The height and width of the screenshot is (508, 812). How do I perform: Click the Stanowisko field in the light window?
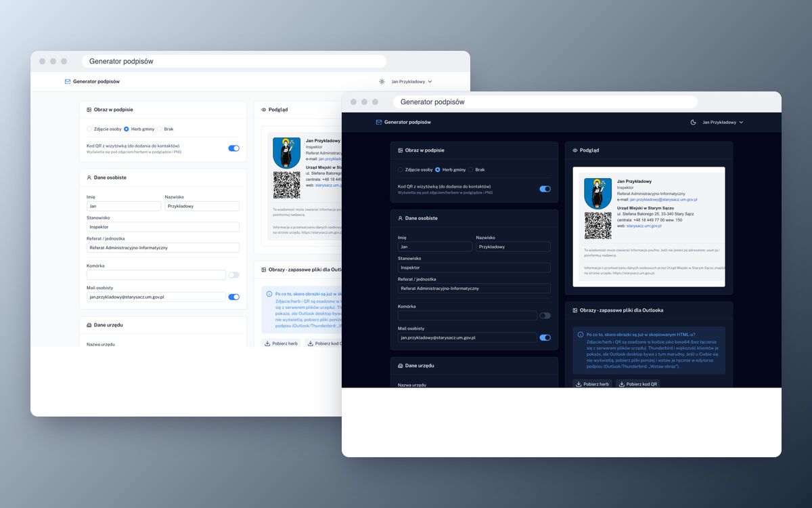pos(163,227)
